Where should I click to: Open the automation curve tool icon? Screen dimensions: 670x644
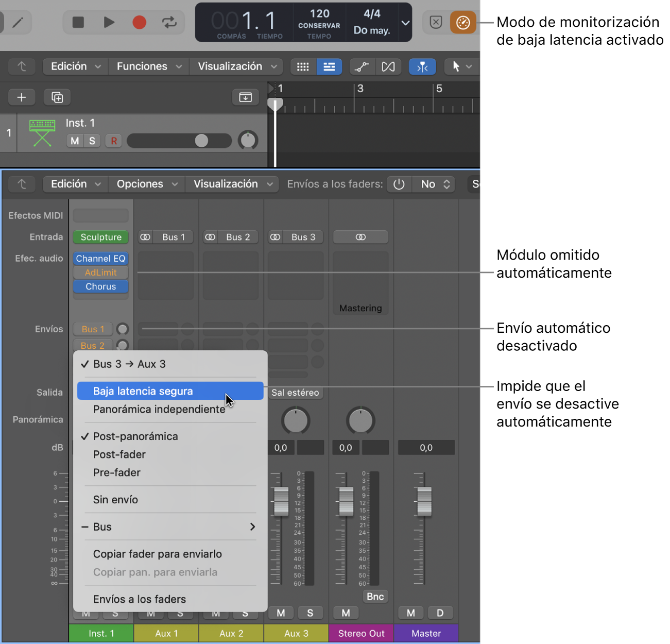coord(362,67)
